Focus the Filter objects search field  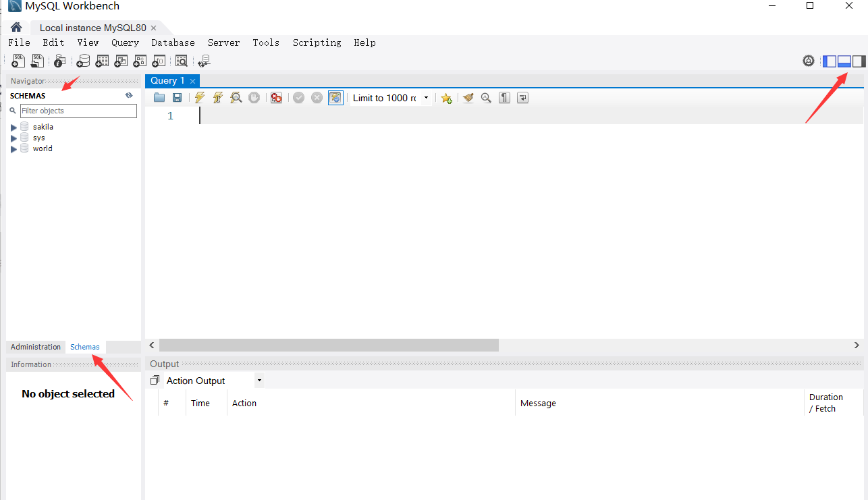78,111
